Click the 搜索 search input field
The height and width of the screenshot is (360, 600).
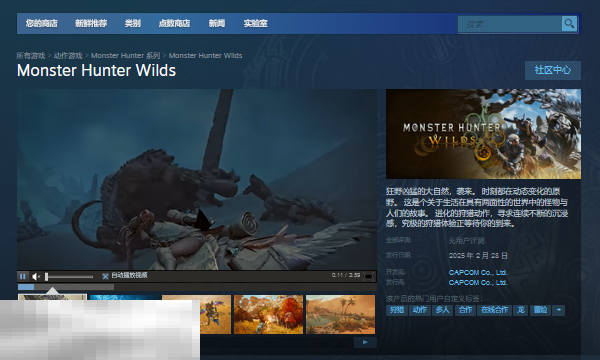[x=510, y=24]
